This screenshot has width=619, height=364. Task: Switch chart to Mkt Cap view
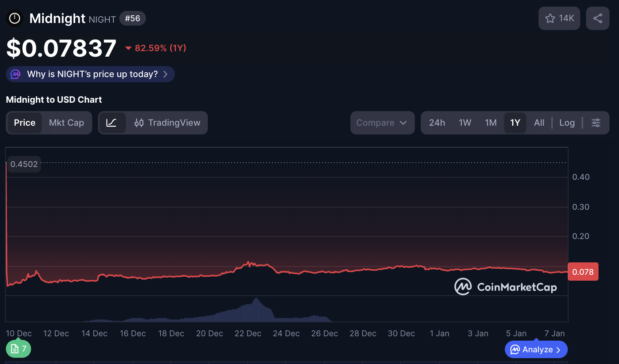click(66, 123)
